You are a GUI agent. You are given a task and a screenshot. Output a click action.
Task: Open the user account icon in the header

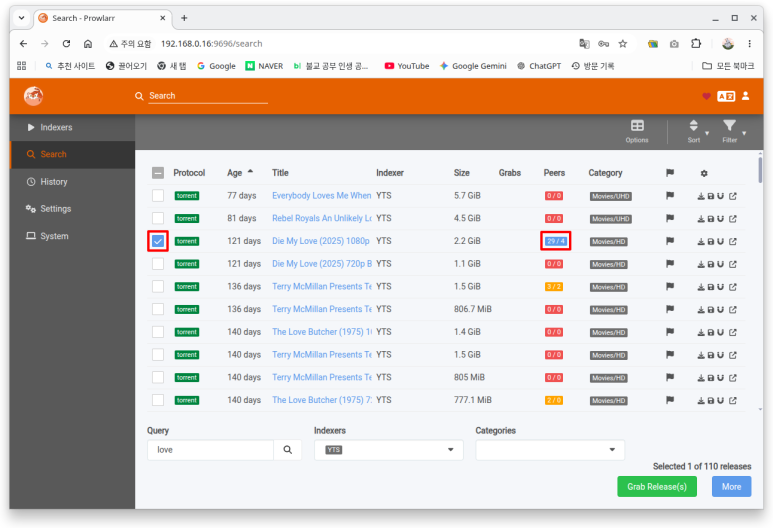click(745, 96)
